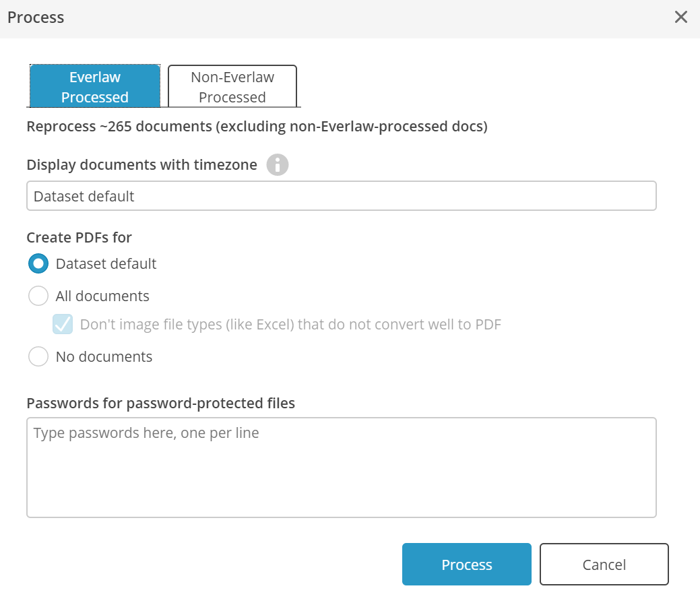
Task: Click the 'Display documents with timezone' label
Action: (x=142, y=164)
